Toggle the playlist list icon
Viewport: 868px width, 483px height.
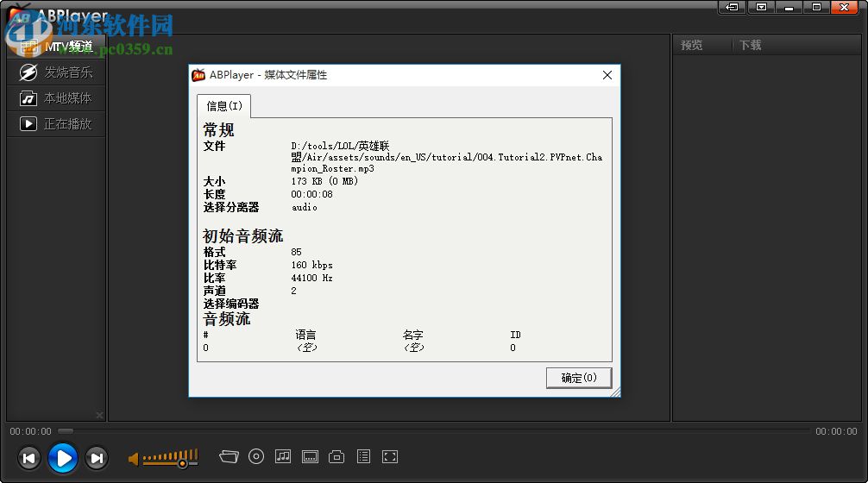click(x=364, y=456)
